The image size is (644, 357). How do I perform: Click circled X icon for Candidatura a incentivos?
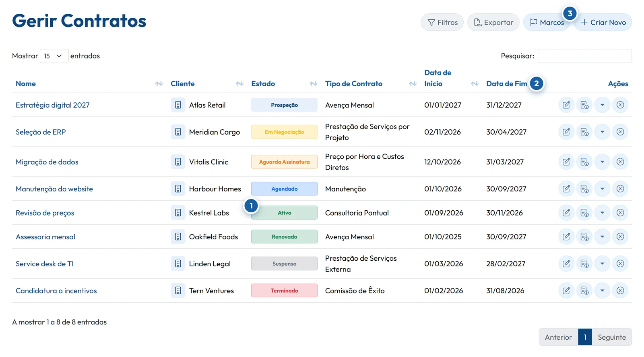pos(620,291)
